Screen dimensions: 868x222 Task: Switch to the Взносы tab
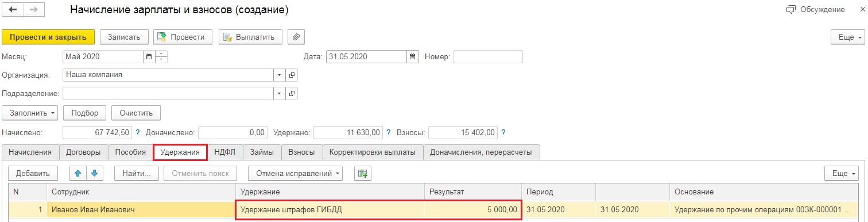pos(301,152)
